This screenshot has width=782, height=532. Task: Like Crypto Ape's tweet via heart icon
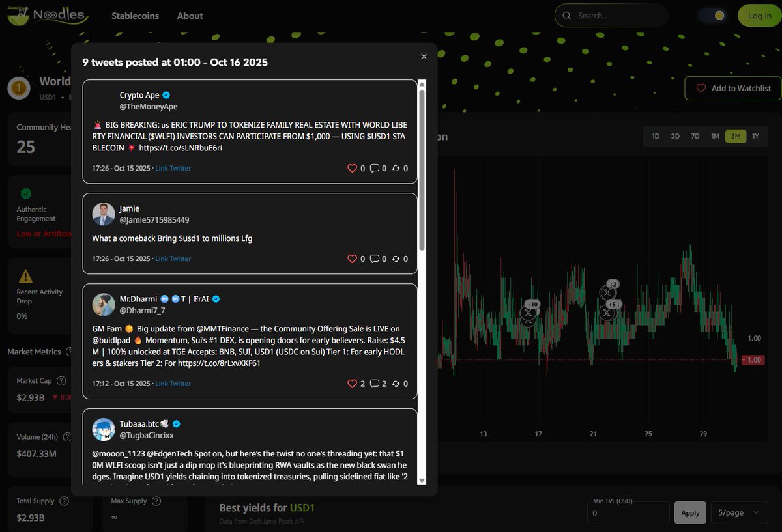353,169
